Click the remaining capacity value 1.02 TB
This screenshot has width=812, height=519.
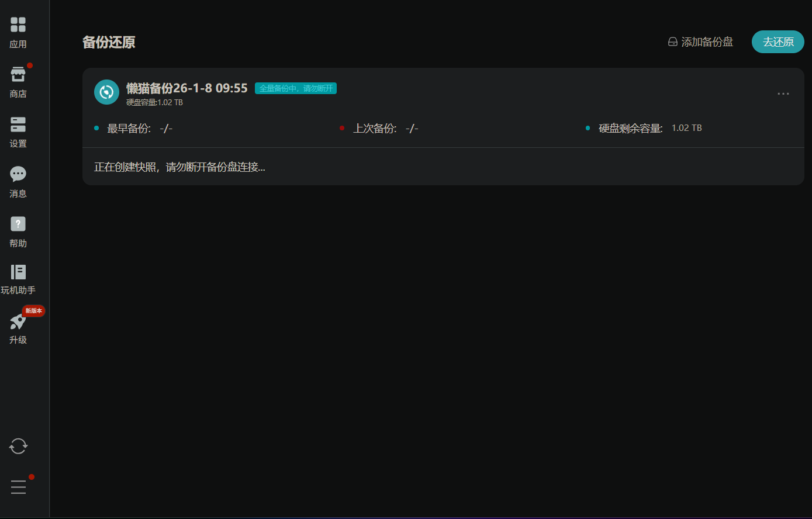tap(686, 128)
